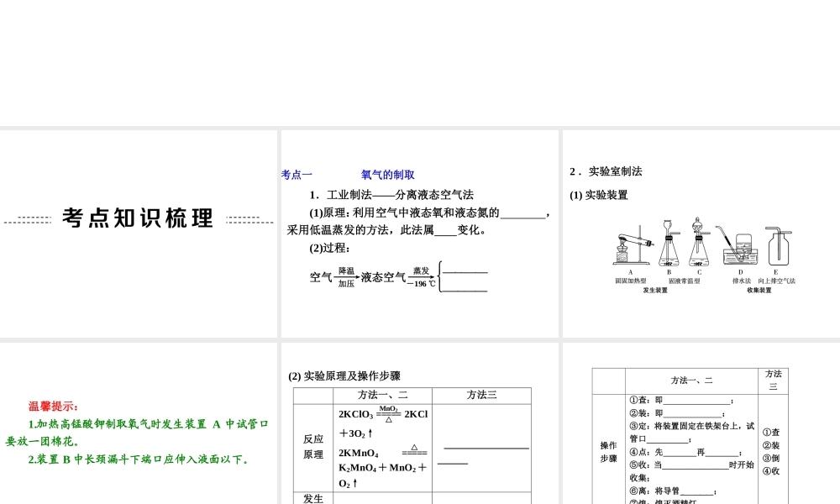The image size is (840, 504).
Task: Select apparatus E 向上排空气法 bottle diagram
Action: coord(779,246)
